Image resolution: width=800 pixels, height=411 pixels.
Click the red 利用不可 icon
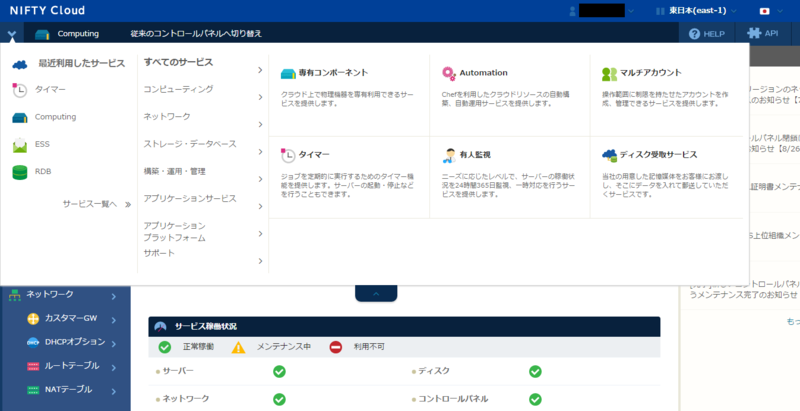click(336, 347)
